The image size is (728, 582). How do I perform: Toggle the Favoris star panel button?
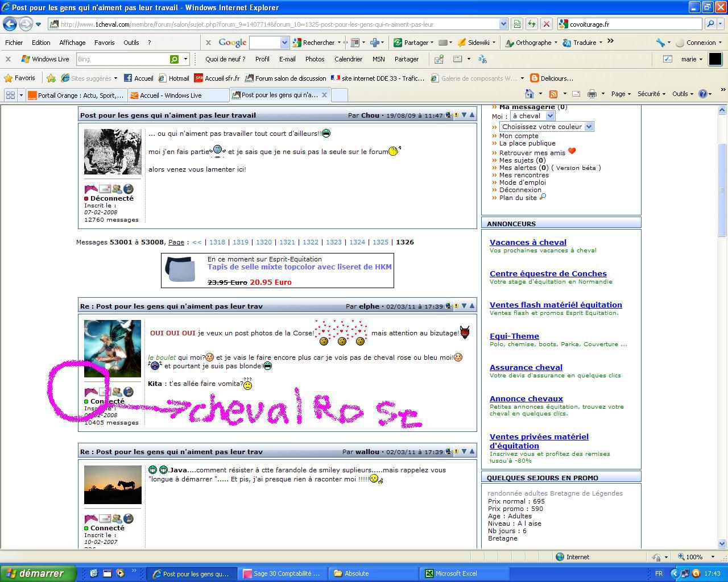point(20,78)
